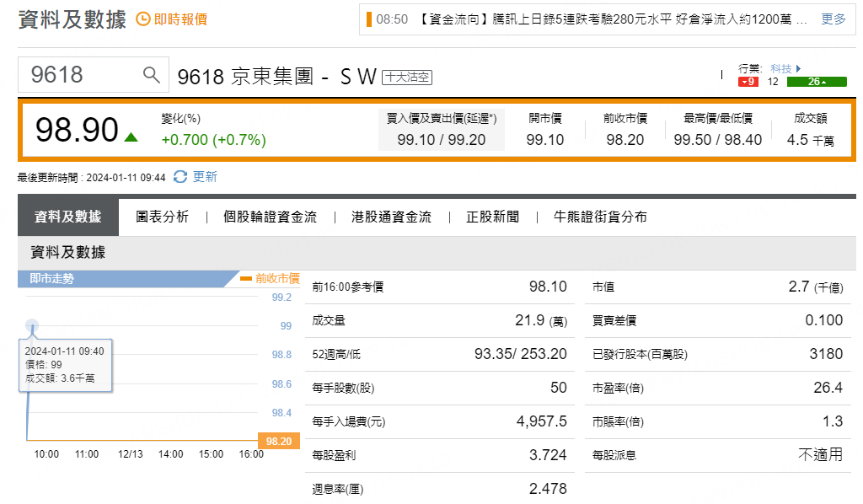Click the 更新 refresh link

(205, 177)
